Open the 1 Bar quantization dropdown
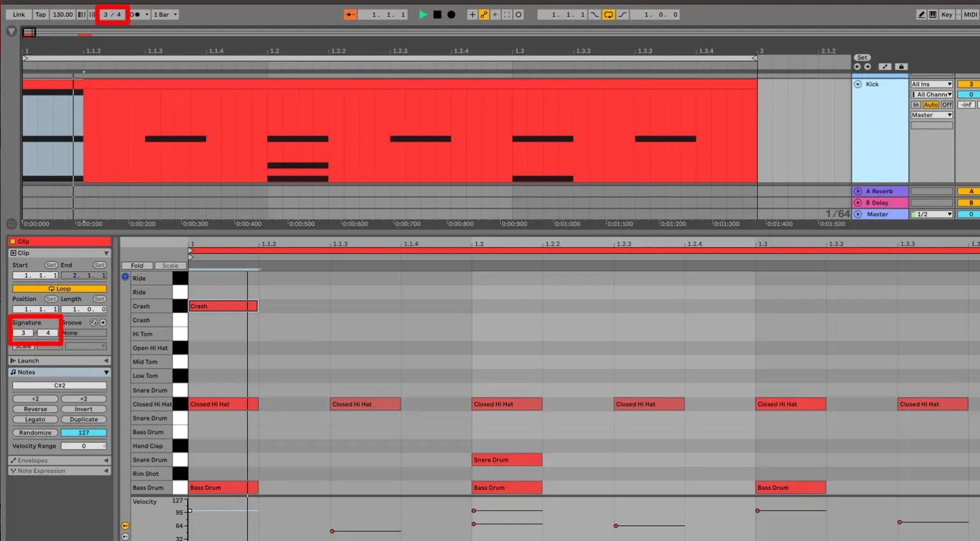This screenshot has height=541, width=980. [x=165, y=14]
